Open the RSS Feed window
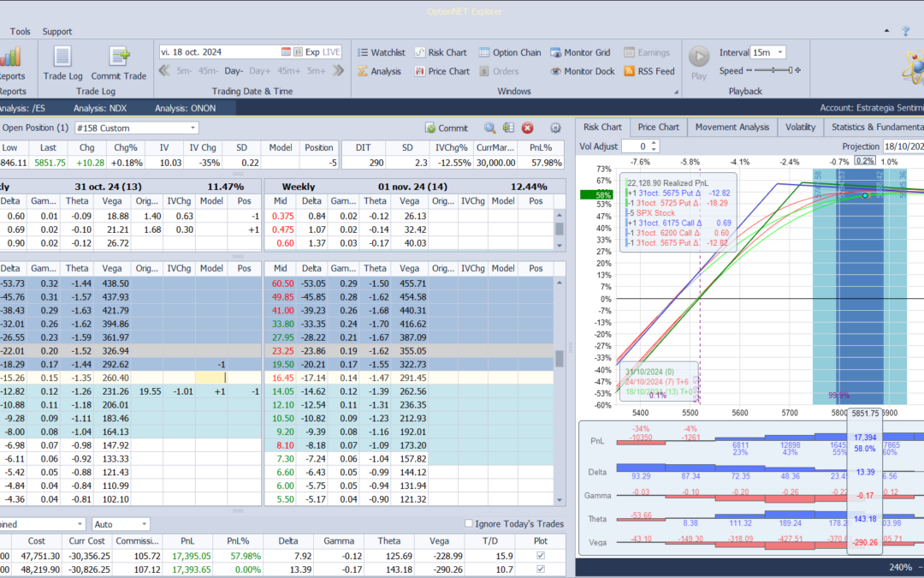 click(649, 71)
